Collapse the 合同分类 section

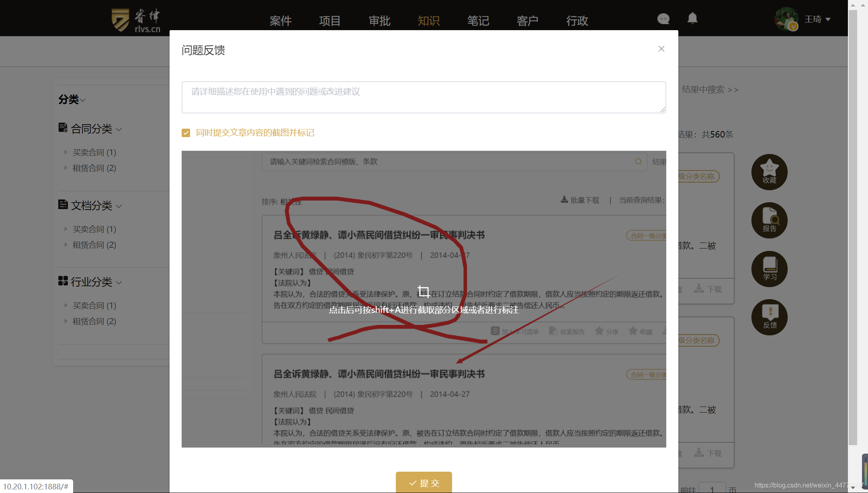point(119,129)
